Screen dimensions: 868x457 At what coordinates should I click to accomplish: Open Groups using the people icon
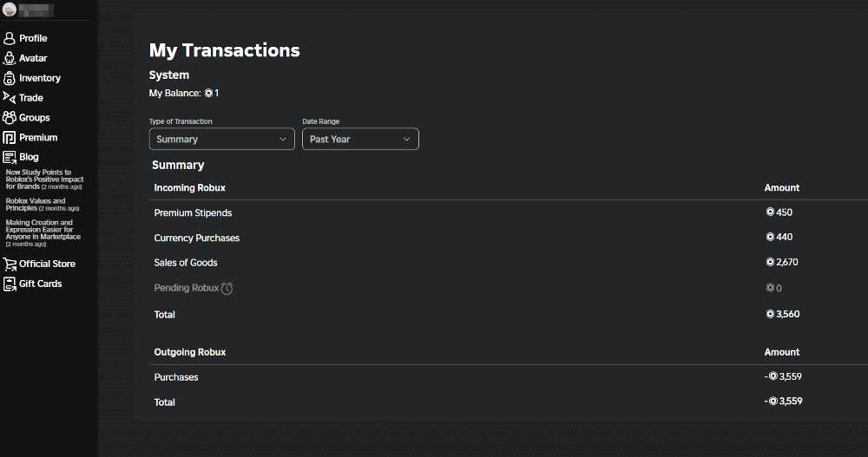coord(10,118)
